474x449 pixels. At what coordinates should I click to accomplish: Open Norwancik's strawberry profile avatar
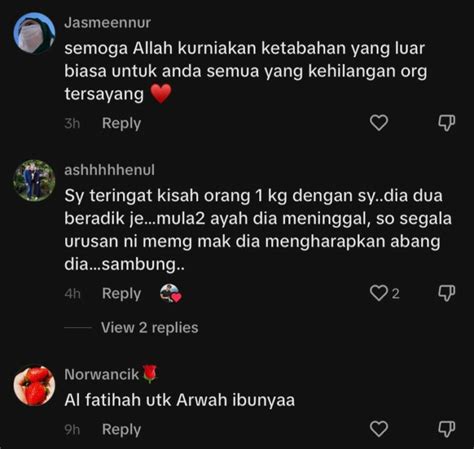click(34, 385)
